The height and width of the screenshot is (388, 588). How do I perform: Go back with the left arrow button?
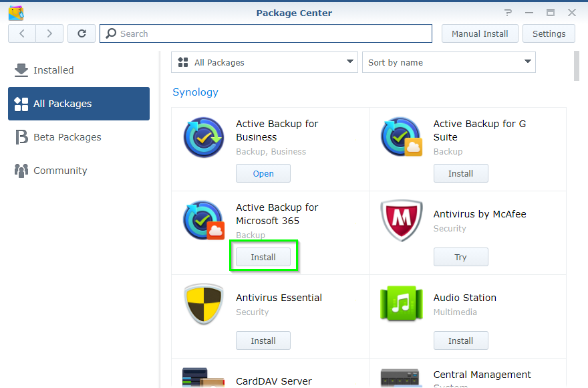pyautogui.click(x=22, y=34)
